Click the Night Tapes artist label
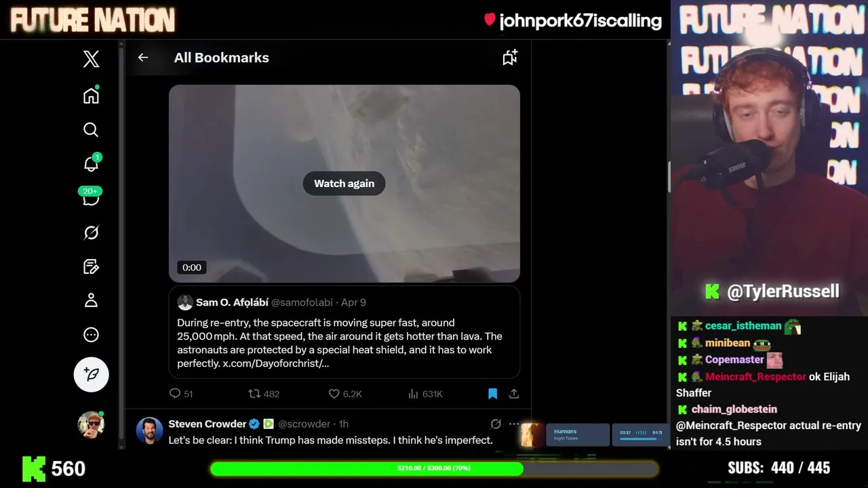Image resolution: width=868 pixels, height=488 pixels. tap(566, 439)
